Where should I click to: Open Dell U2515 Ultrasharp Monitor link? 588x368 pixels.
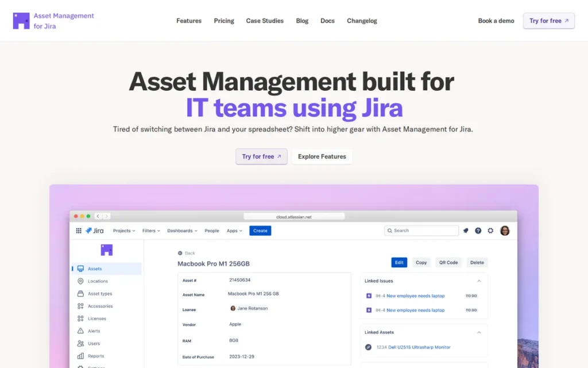tap(419, 347)
